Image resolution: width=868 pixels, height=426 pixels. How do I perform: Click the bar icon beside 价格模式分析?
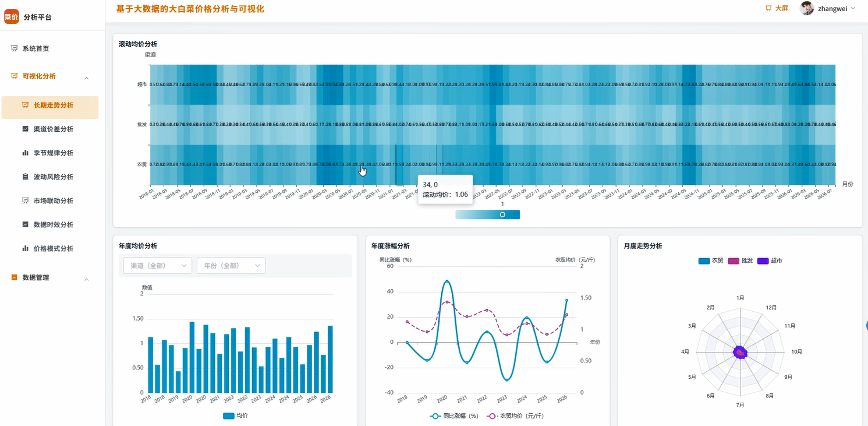(x=25, y=248)
